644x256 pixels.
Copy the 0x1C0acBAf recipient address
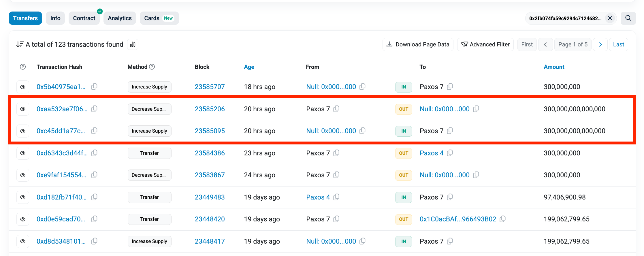502,219
